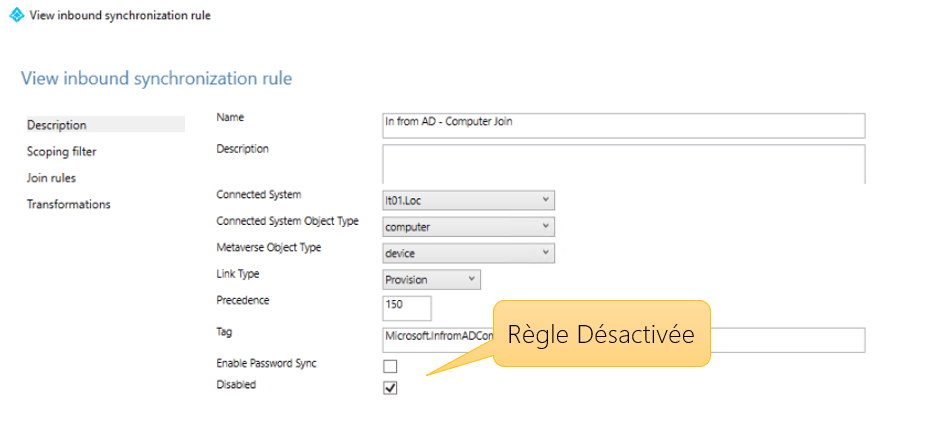Viewport: 932px width, 445px height.
Task: Click the Azure AD Connect window icon
Action: tap(16, 15)
